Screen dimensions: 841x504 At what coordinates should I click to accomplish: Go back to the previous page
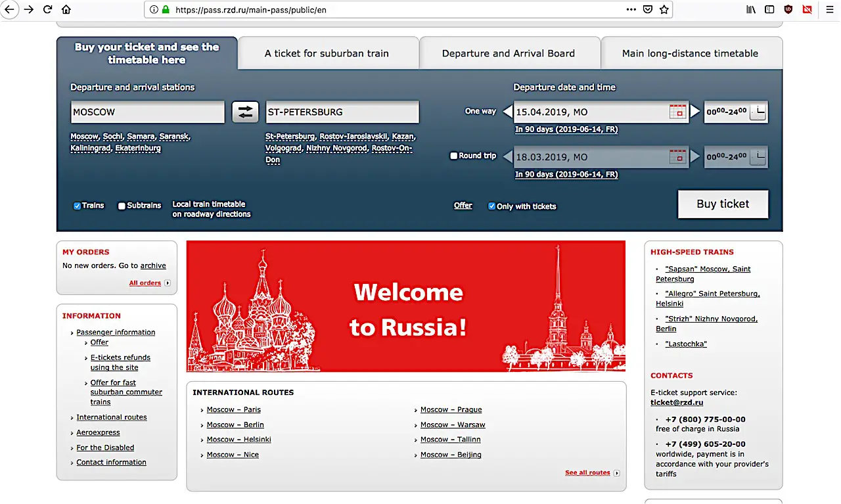[9, 10]
